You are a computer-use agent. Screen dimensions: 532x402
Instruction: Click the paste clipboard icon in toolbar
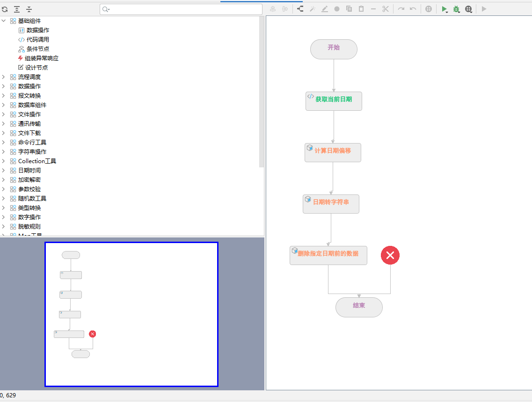361,9
